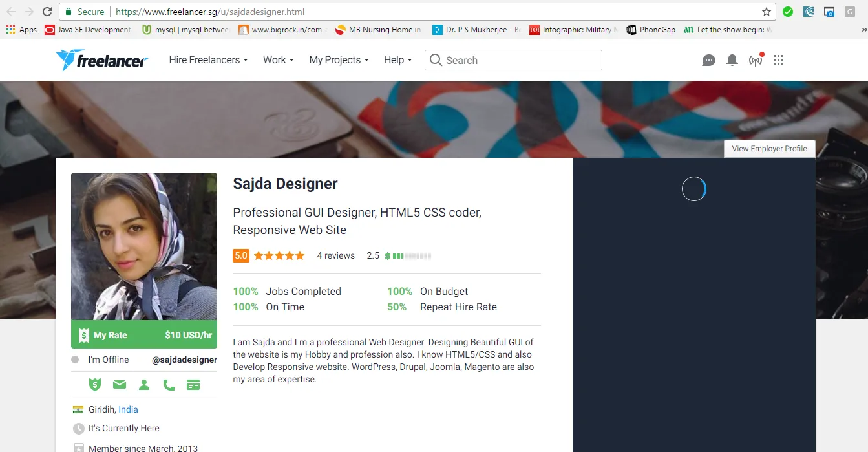Open the PhoneGap bookmark
Image resolution: width=868 pixels, height=452 pixels.
click(651, 30)
